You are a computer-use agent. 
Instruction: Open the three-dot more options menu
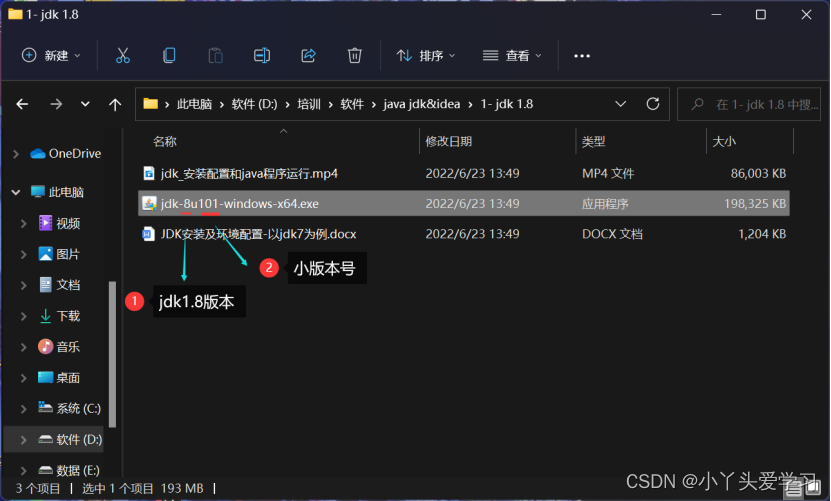point(582,56)
